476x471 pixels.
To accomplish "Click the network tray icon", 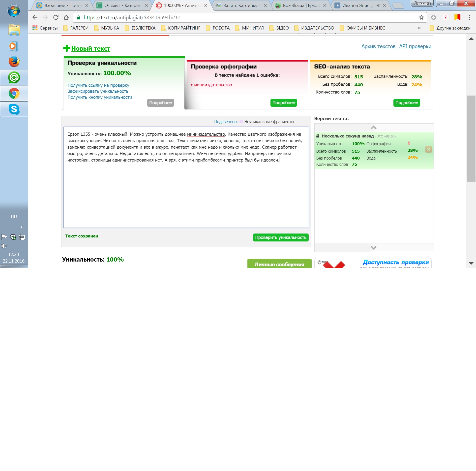I will point(22,237).
